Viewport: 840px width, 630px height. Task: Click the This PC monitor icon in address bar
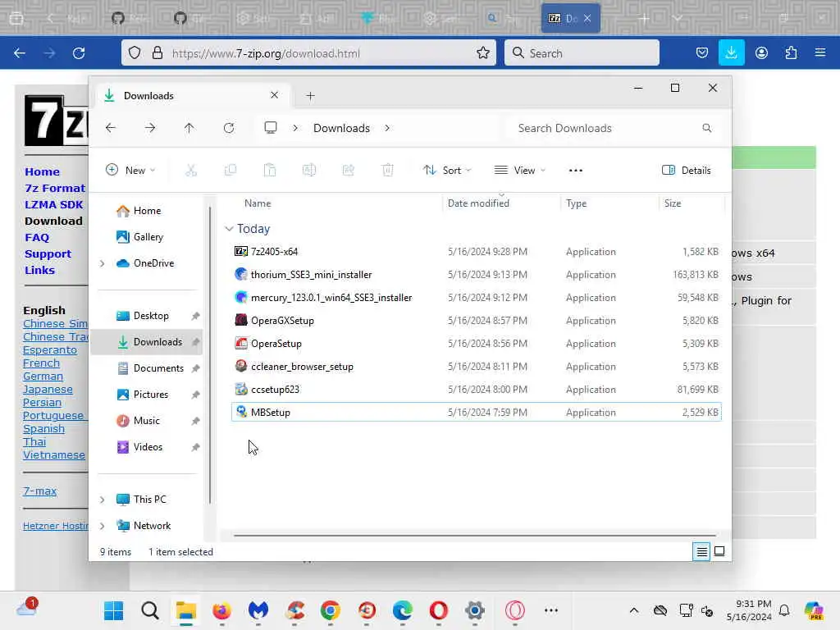point(271,127)
